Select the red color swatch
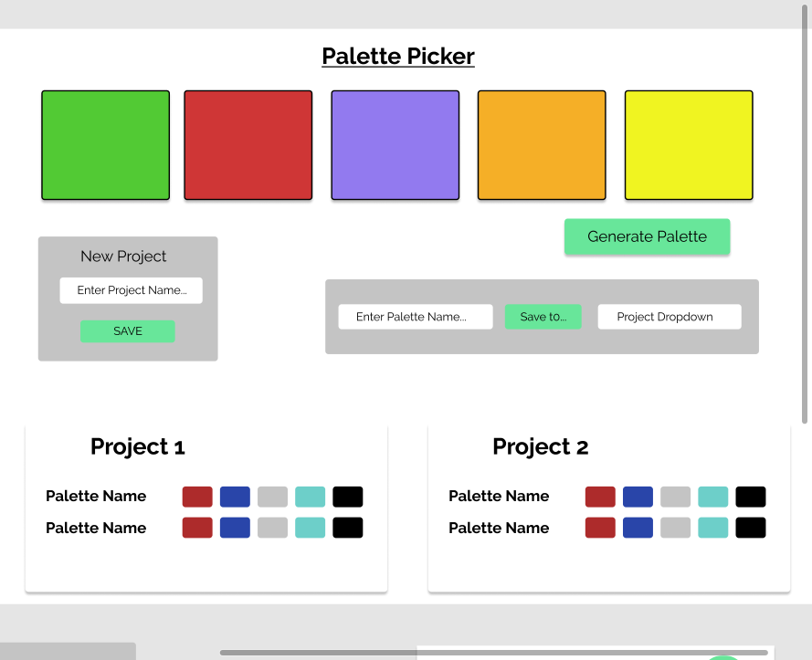The width and height of the screenshot is (812, 660). 248,144
